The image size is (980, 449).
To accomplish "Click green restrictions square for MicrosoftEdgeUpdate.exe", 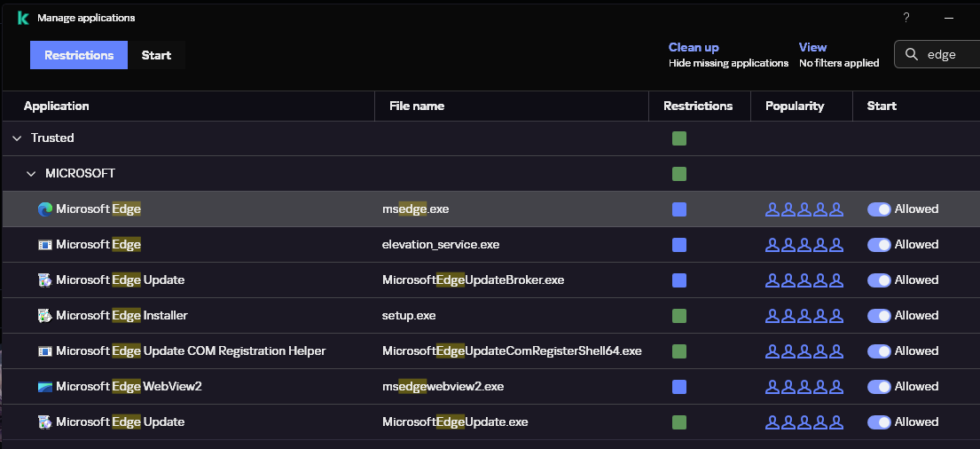I will click(679, 422).
